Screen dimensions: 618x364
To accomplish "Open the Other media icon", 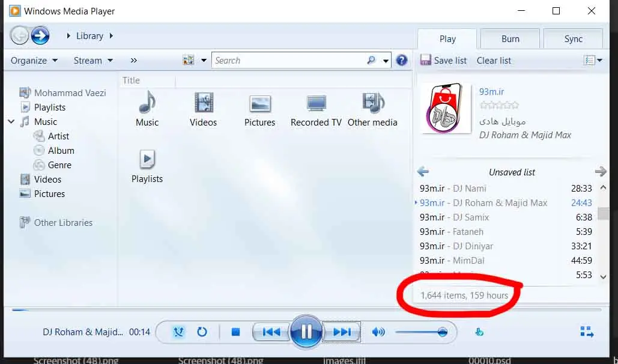I will (372, 109).
